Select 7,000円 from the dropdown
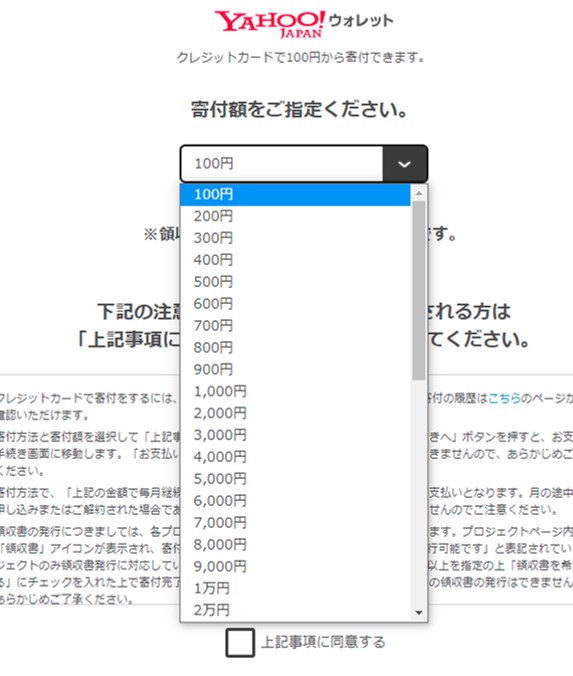This screenshot has height=676, width=573. point(295,523)
